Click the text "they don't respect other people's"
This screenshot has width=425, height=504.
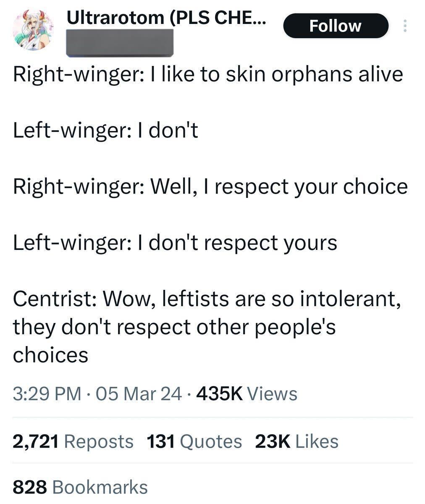tap(174, 327)
